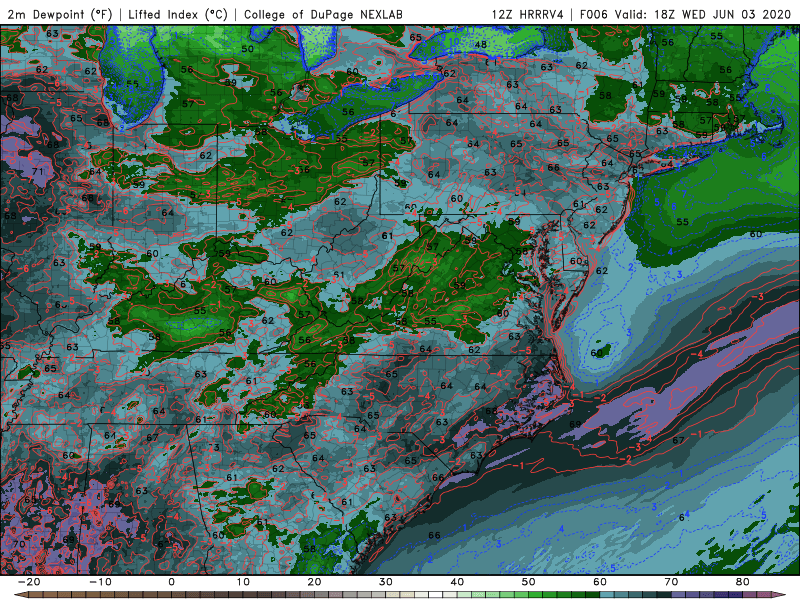
Task: Click the 71 dewpoint value on the map
Action: pyautogui.click(x=37, y=171)
